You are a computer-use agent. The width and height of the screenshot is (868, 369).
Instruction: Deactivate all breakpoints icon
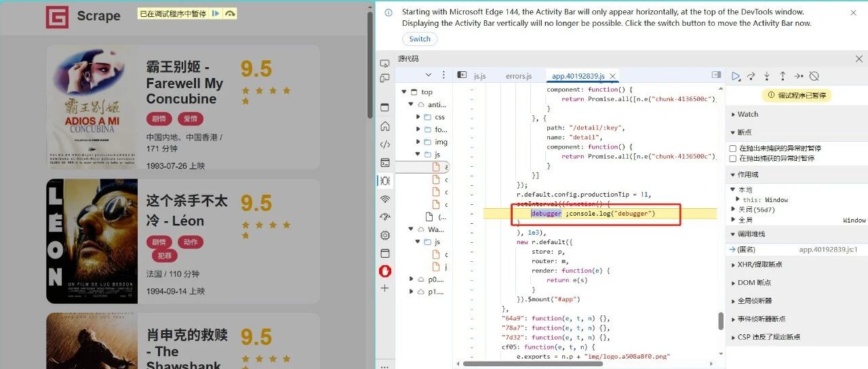[814, 76]
